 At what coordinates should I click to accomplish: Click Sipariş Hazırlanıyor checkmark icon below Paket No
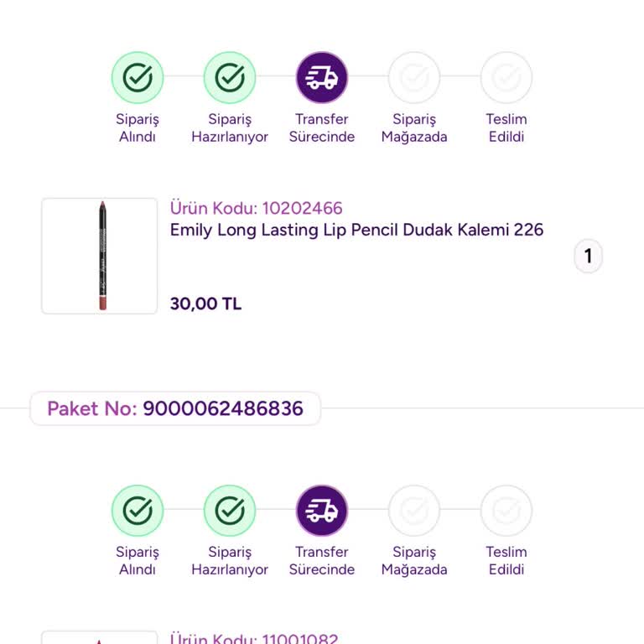tap(230, 511)
